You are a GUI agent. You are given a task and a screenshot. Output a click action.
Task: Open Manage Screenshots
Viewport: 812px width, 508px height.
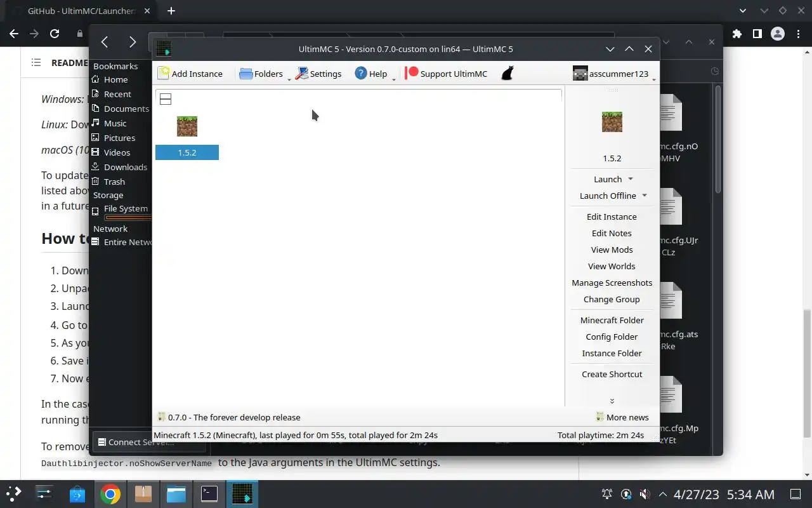612,283
